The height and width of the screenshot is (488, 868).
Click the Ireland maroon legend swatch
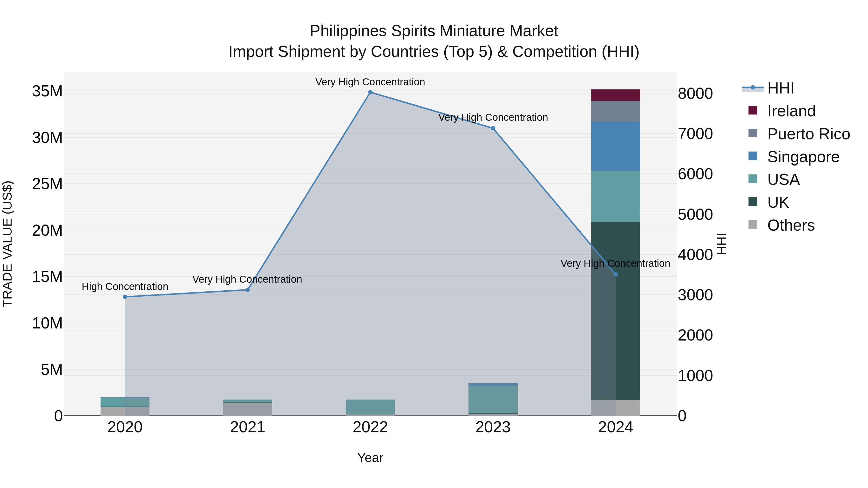coord(753,110)
